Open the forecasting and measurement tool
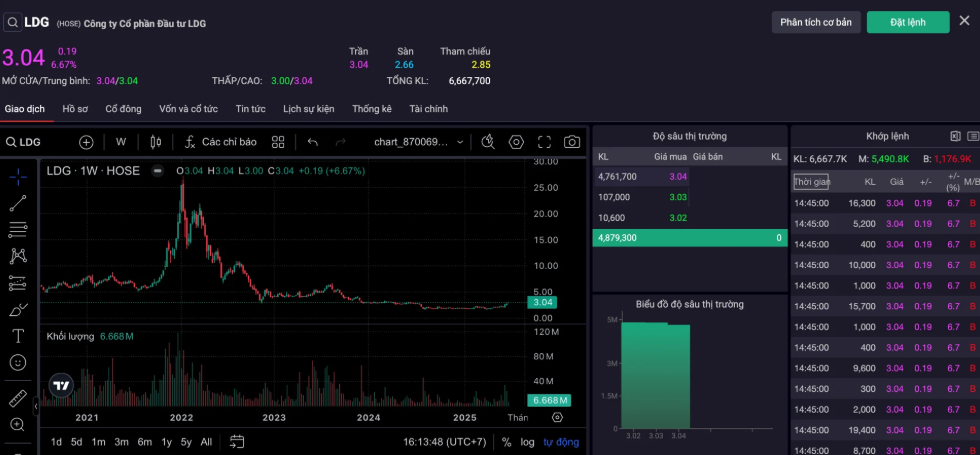The height and width of the screenshot is (455, 980). (18, 283)
